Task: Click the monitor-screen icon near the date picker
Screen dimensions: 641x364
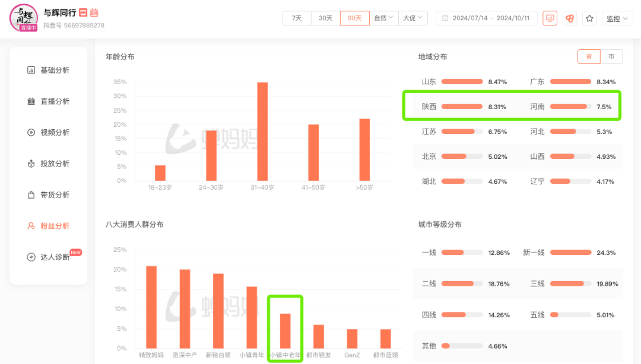Action: (x=550, y=18)
